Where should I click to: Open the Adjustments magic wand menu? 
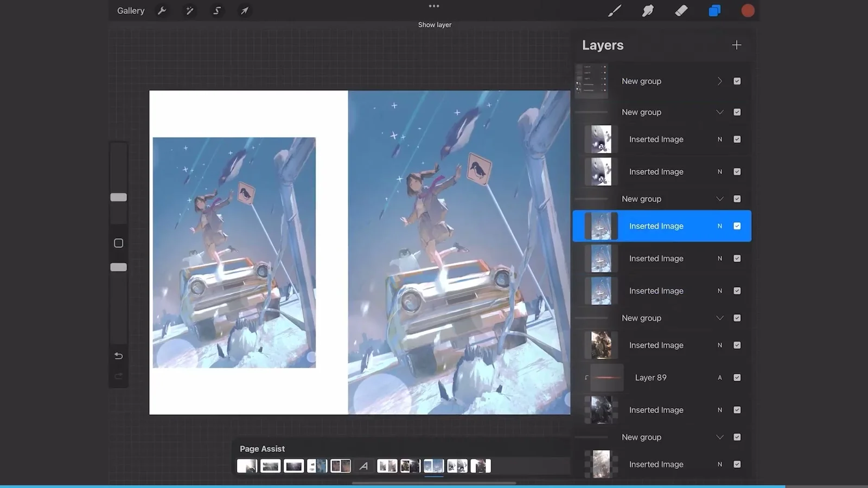pos(189,10)
